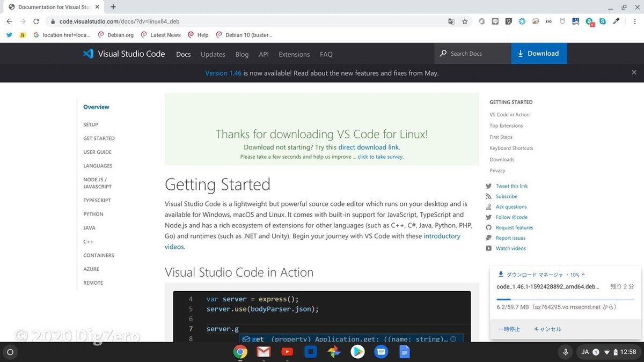Open the Extensions navigation item
This screenshot has height=362, width=644.
[294, 54]
